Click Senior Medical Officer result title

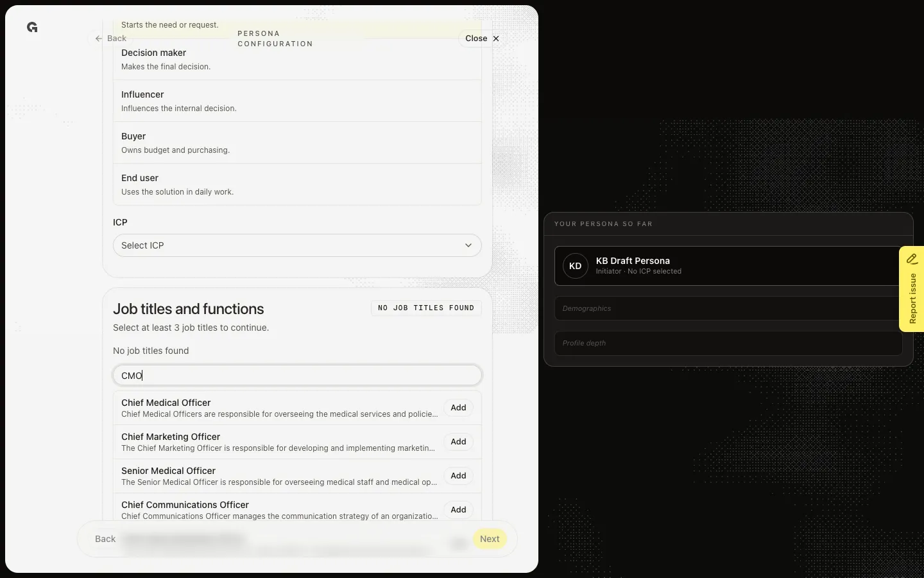(168, 471)
